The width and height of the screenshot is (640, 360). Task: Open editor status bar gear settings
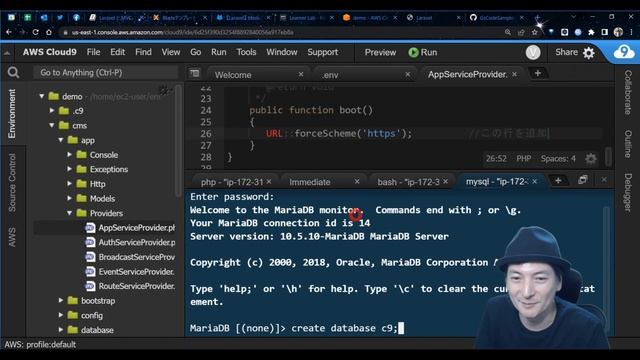pyautogui.click(x=590, y=158)
